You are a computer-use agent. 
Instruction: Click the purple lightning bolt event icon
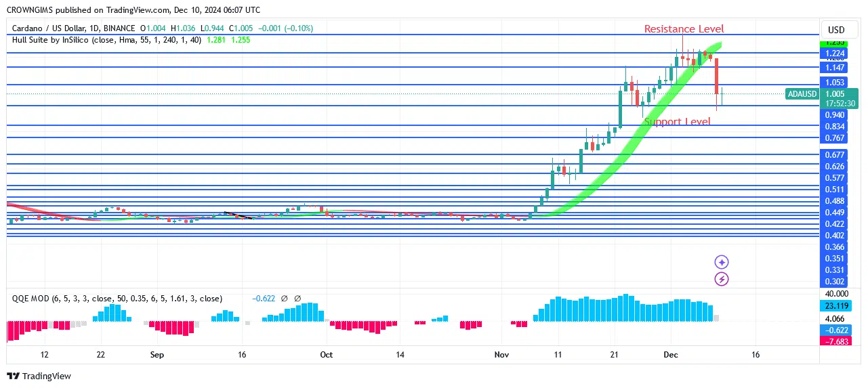[722, 279]
